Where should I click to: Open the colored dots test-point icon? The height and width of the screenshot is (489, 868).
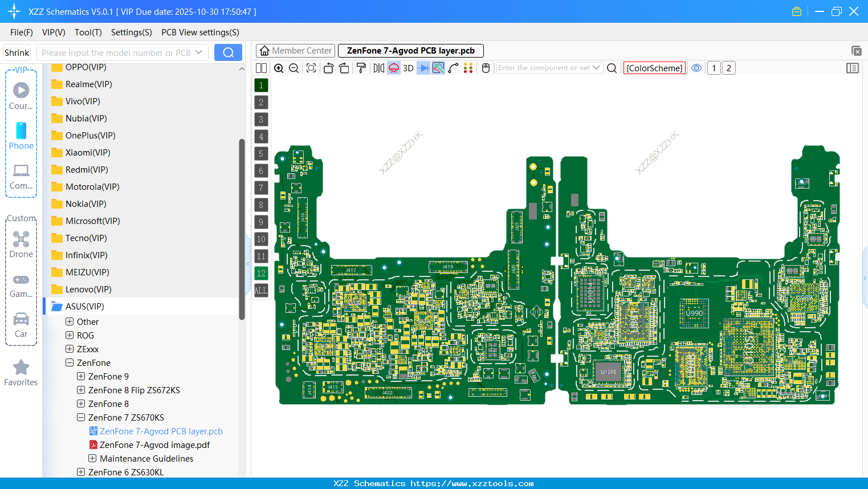click(x=468, y=68)
